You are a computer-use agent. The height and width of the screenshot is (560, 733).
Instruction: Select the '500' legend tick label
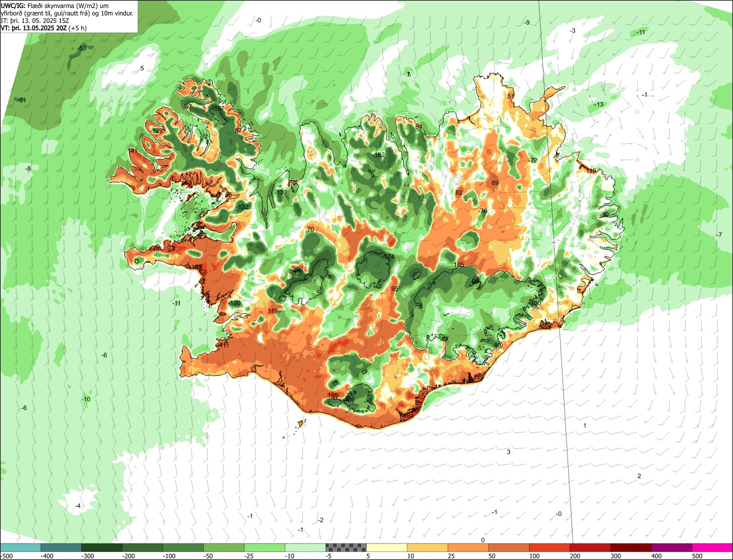697,555
